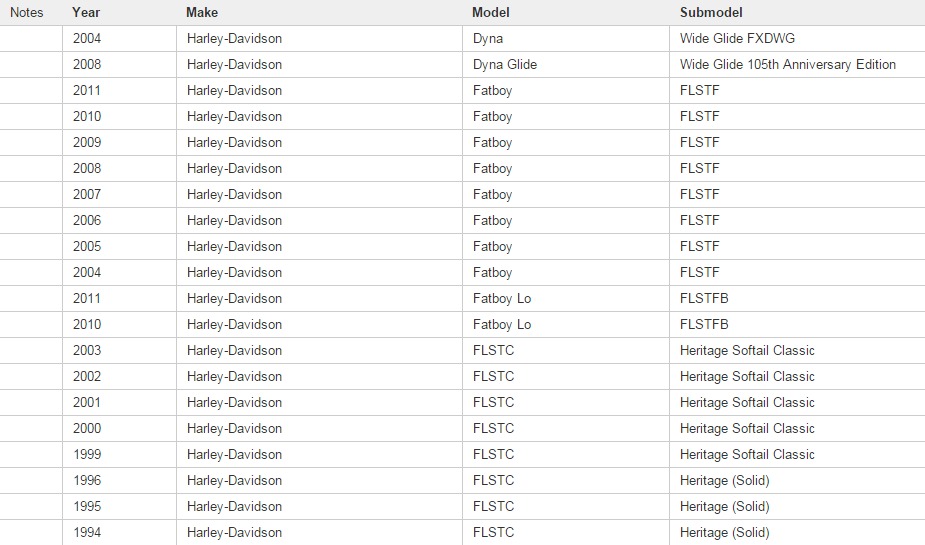
Task: Click the year 1995 cell
Action: [87, 507]
